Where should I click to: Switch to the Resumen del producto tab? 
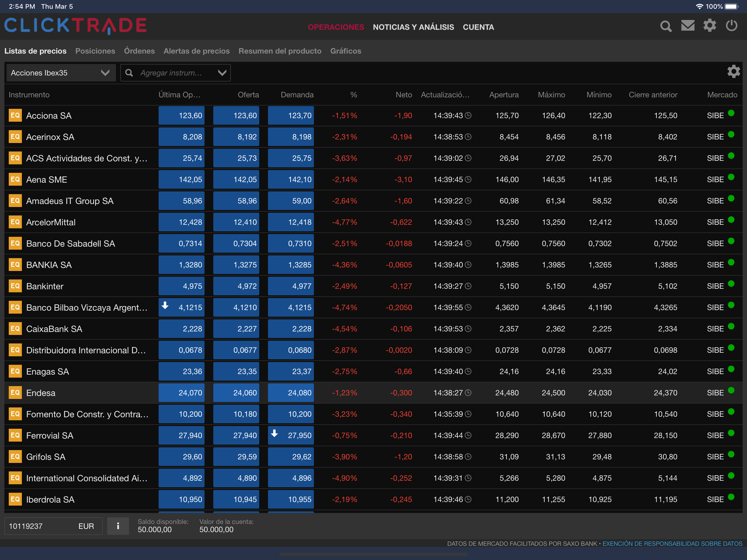click(x=280, y=51)
